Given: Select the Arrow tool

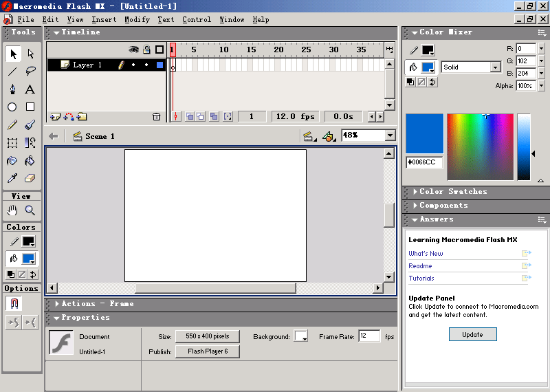Looking at the screenshot, I should (13, 54).
